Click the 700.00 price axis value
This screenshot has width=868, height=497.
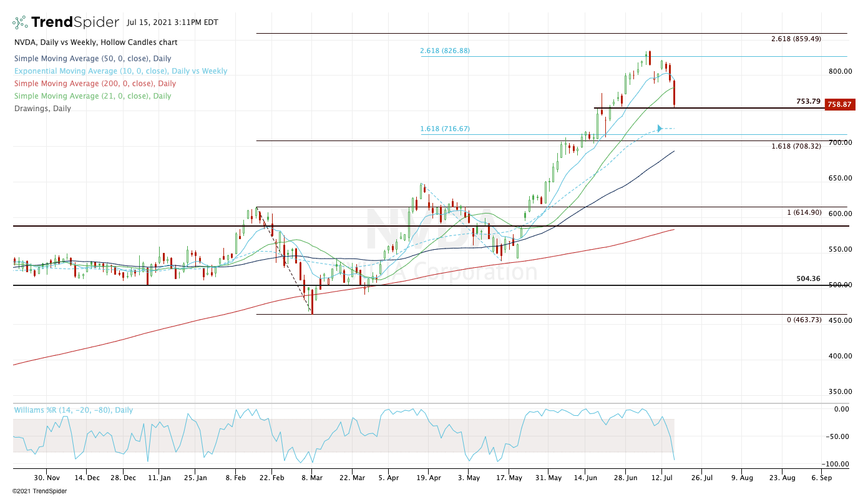[x=841, y=142]
